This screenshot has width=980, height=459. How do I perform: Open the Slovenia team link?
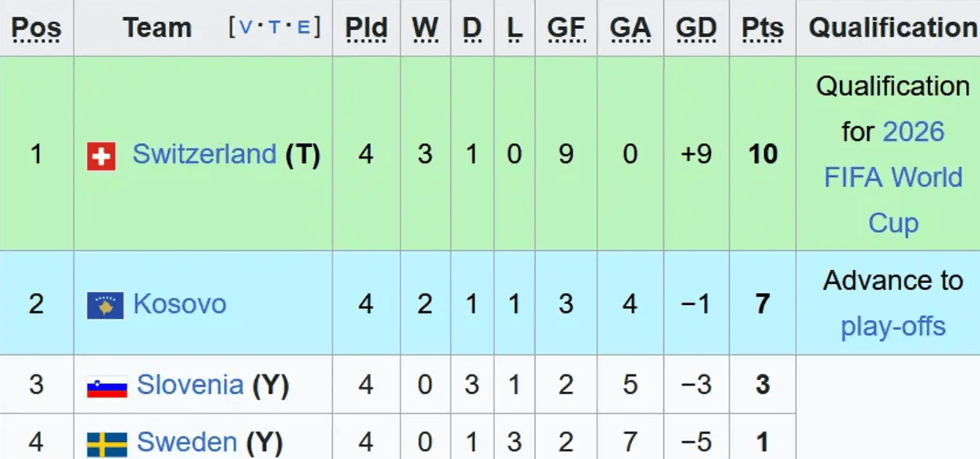(x=190, y=385)
